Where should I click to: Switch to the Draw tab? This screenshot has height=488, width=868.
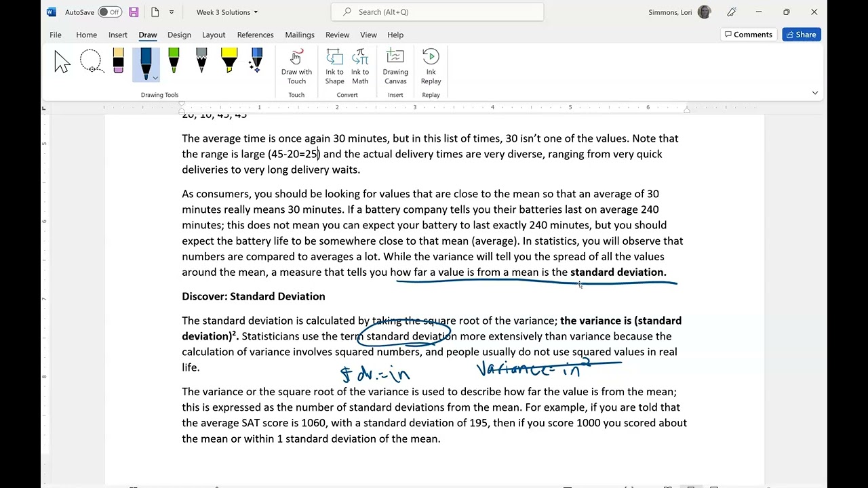148,35
